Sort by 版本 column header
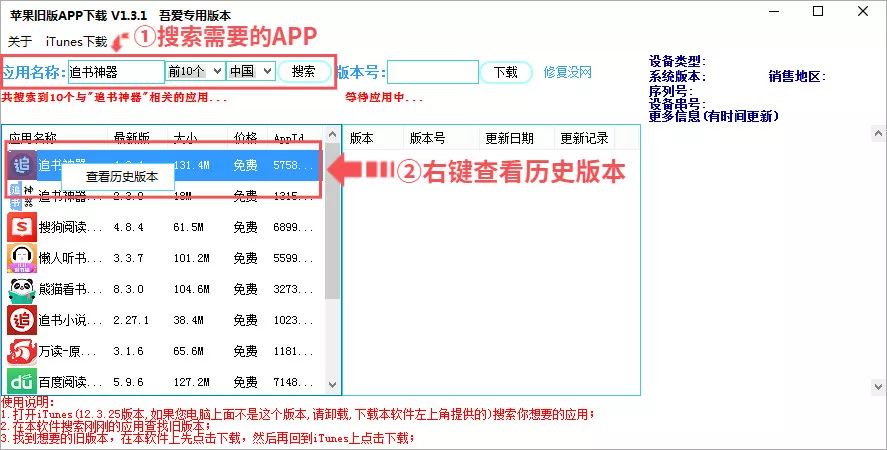Viewport: 887px width, 450px height. pos(361,138)
